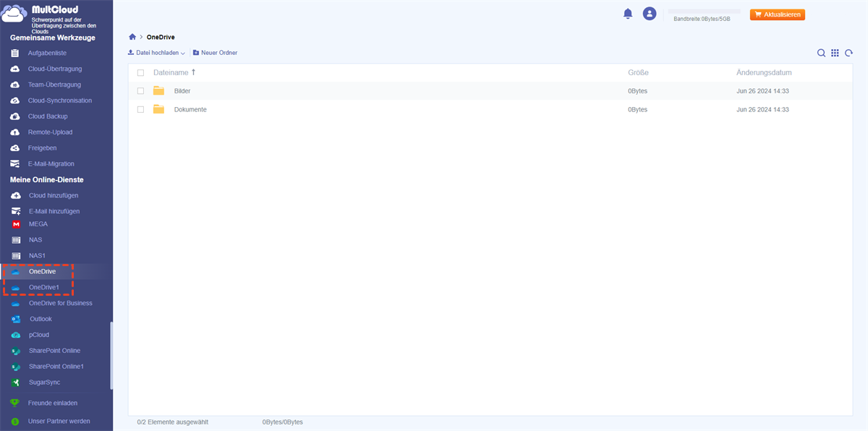Click the Neuer Ordner button

click(x=215, y=53)
